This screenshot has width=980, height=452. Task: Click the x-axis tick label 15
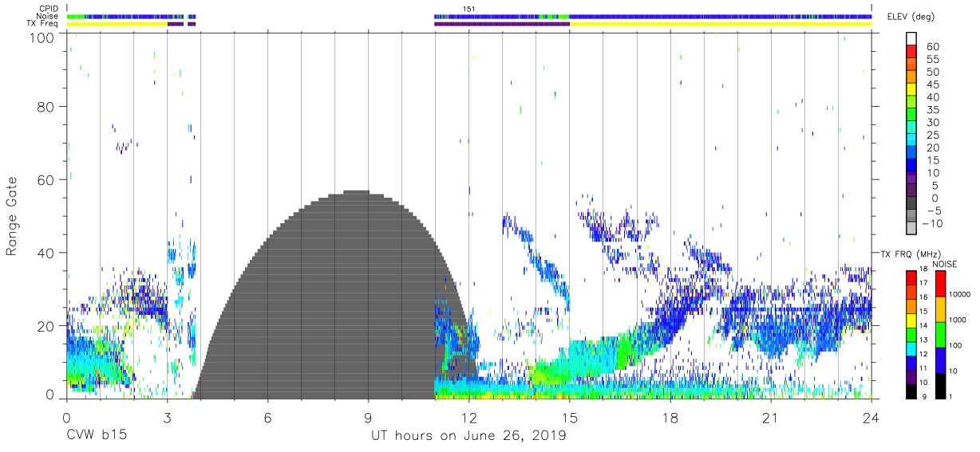[x=569, y=418]
